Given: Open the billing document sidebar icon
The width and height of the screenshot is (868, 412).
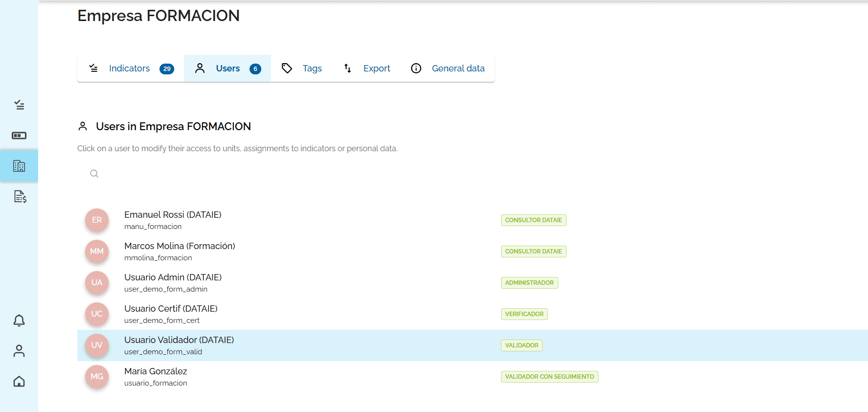Looking at the screenshot, I should click(x=20, y=197).
